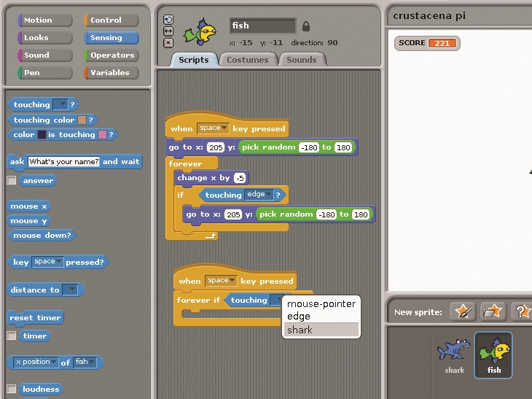
Task: Open the Motion block category
Action: tap(44, 20)
